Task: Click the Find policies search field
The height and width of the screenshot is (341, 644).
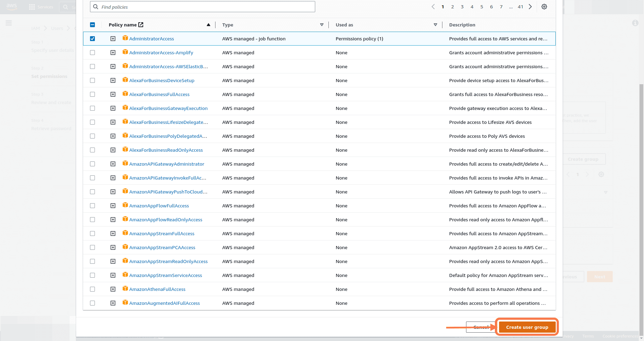Action: click(203, 7)
